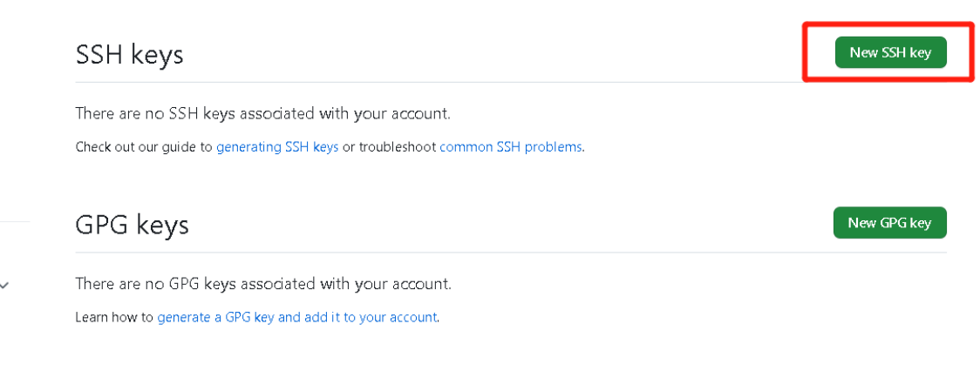Click the period after the GPG key link
980x371 pixels.
[439, 319]
